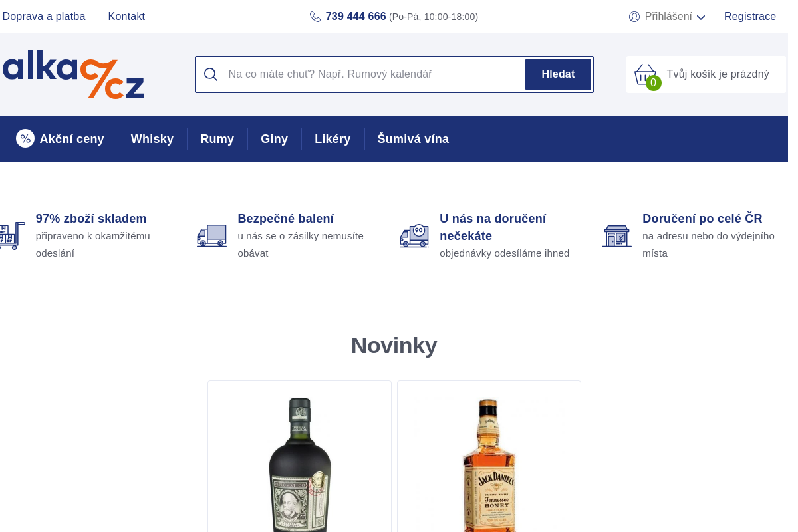Click the store icon by Doručení po celé ČR
Image resolution: width=798 pixels, height=532 pixels.
click(616, 236)
